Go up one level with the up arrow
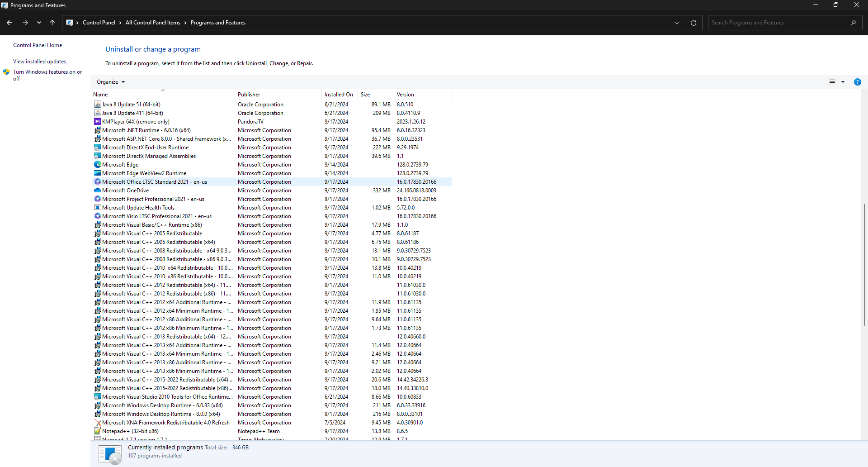 tap(52, 23)
